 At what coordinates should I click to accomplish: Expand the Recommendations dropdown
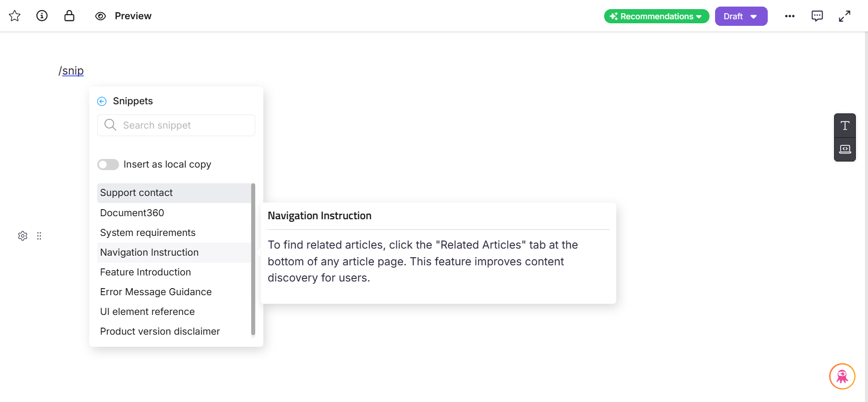coord(656,16)
